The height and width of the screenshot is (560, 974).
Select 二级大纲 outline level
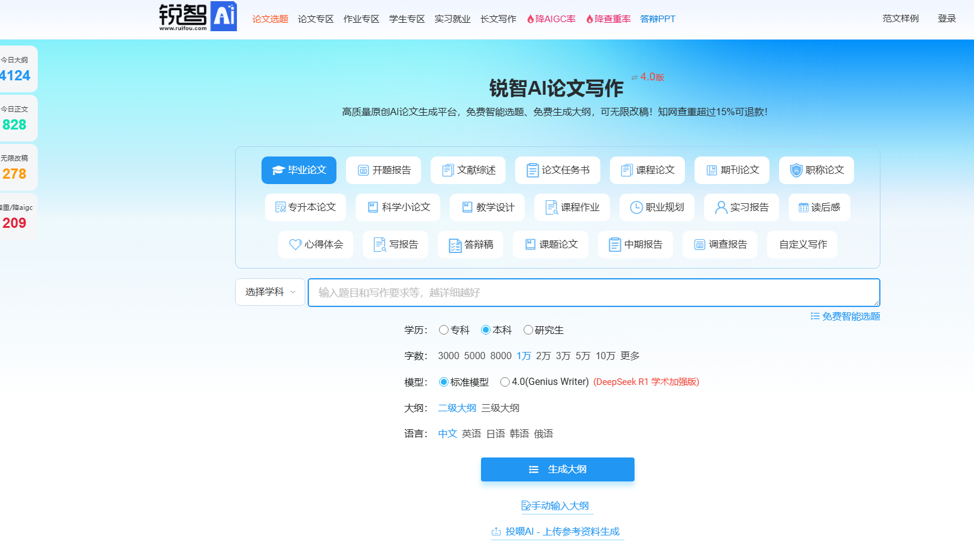coord(457,408)
